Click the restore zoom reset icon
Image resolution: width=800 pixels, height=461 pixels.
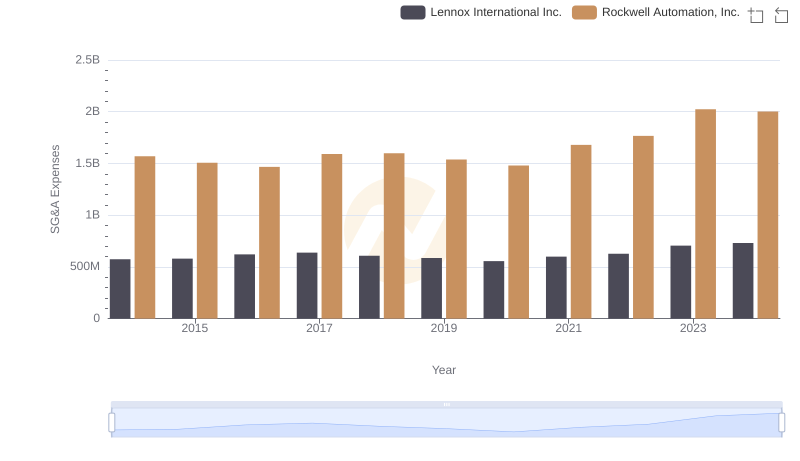(781, 15)
